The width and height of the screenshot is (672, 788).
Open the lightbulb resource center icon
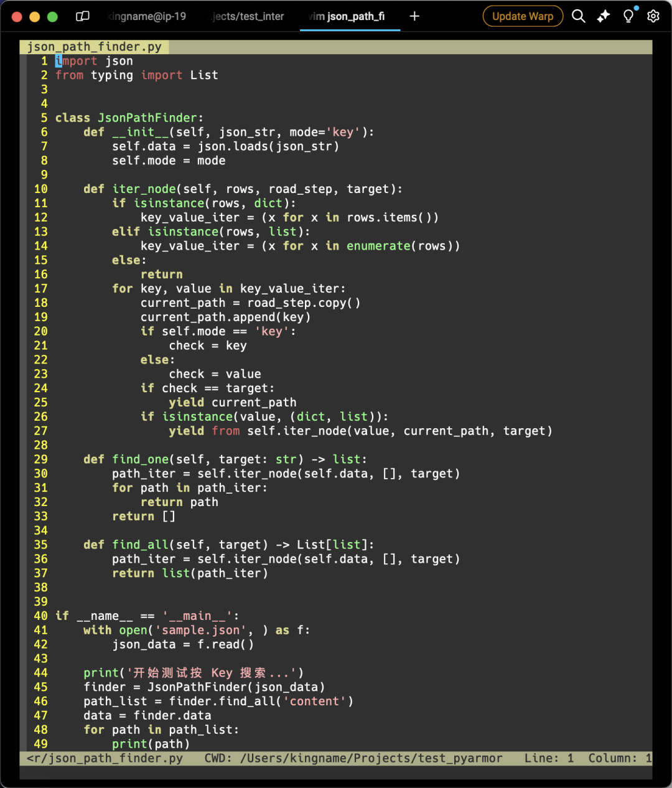click(x=629, y=16)
